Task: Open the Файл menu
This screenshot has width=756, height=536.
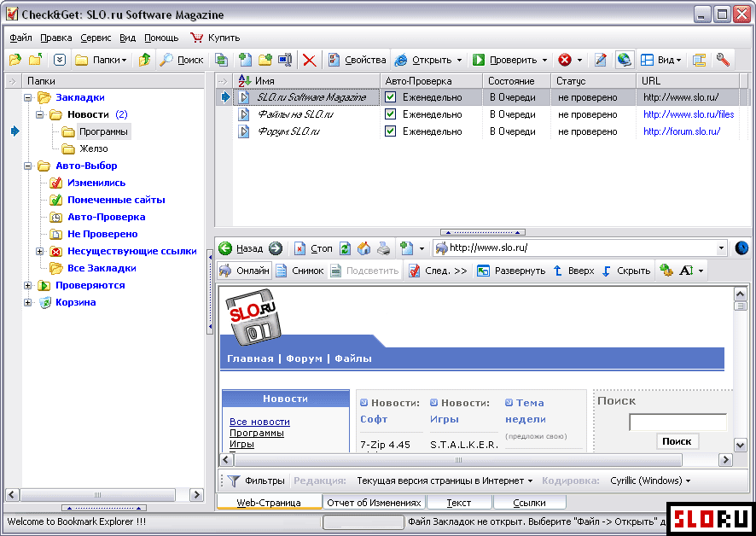Action: click(x=20, y=38)
